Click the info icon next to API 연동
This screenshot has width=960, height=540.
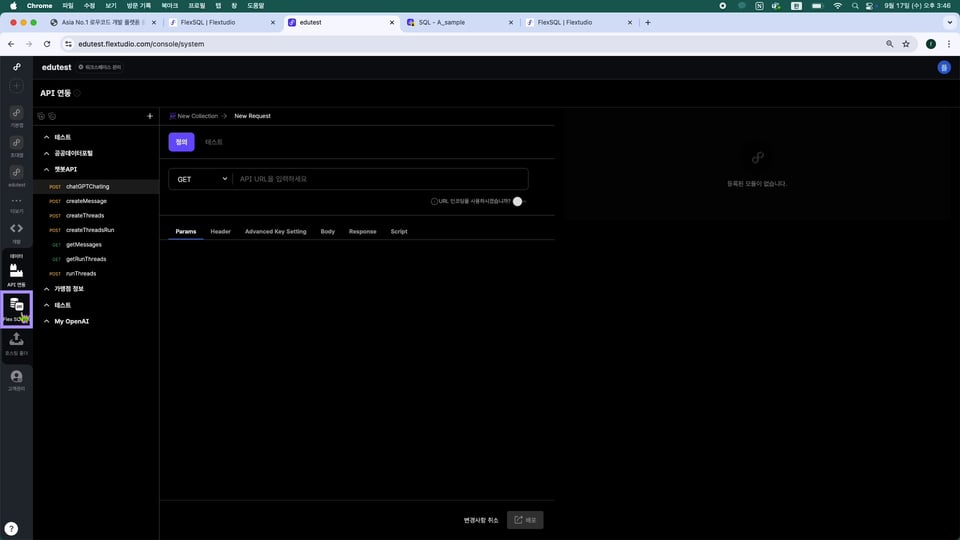click(x=77, y=93)
